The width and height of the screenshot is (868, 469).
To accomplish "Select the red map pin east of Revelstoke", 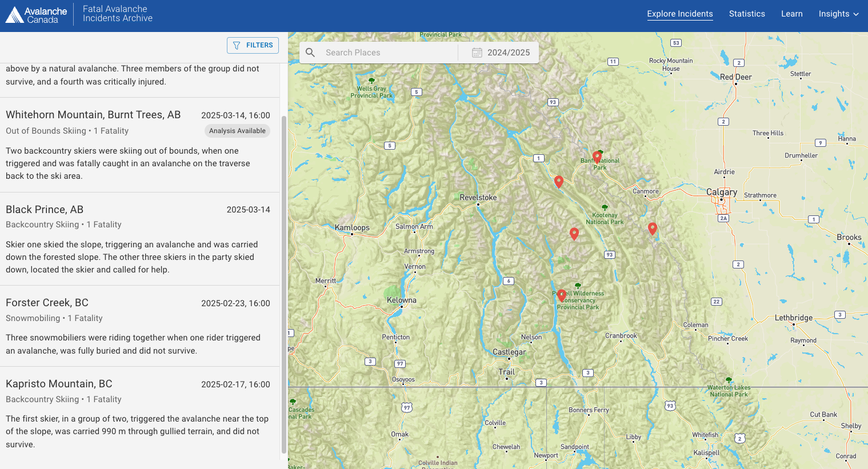I will pyautogui.click(x=559, y=181).
